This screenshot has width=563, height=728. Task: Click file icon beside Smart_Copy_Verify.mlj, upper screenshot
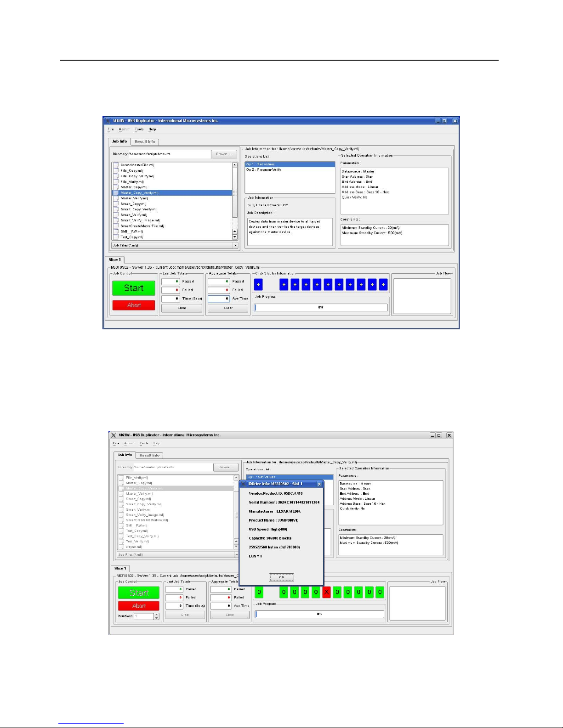(116, 209)
